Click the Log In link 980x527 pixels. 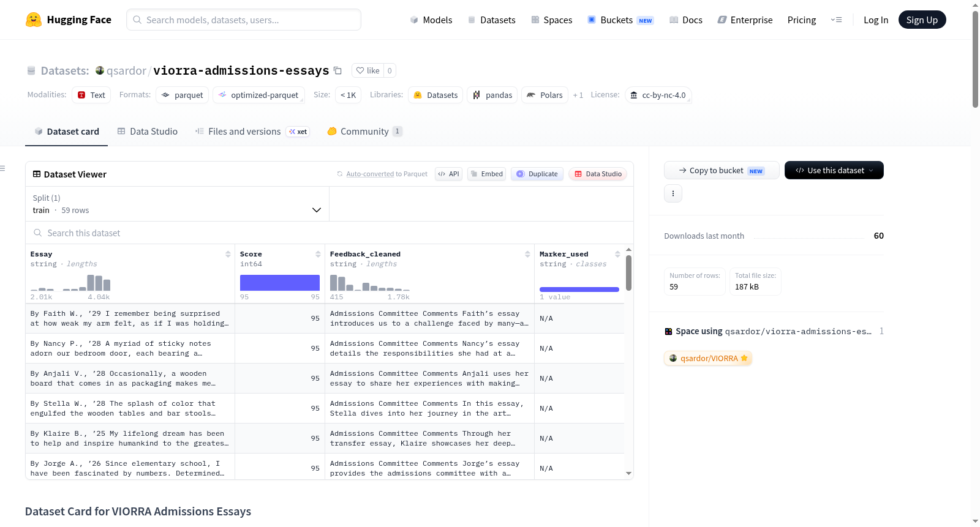coord(876,20)
